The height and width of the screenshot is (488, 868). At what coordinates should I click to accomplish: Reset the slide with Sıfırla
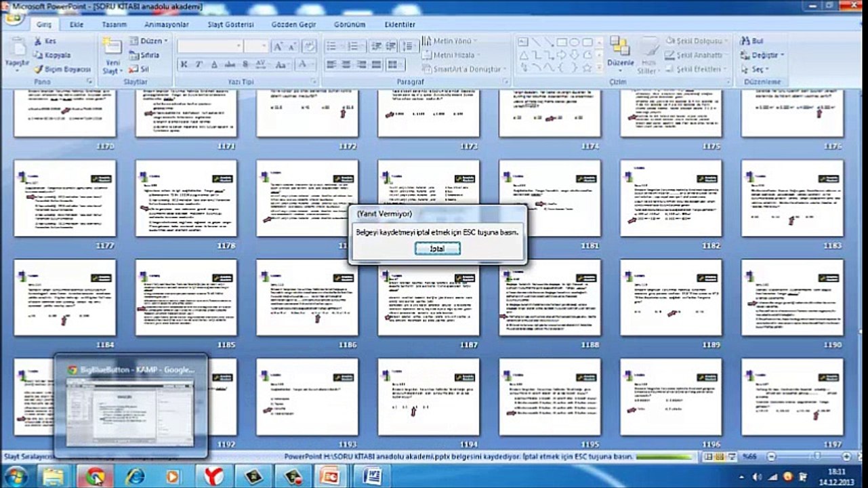coord(144,55)
